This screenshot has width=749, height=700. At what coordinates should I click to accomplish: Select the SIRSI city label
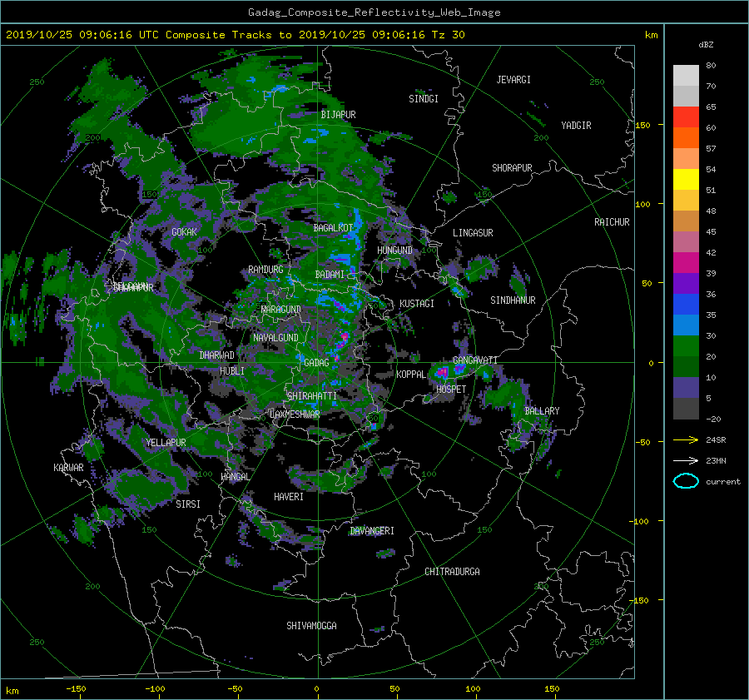[x=188, y=504]
